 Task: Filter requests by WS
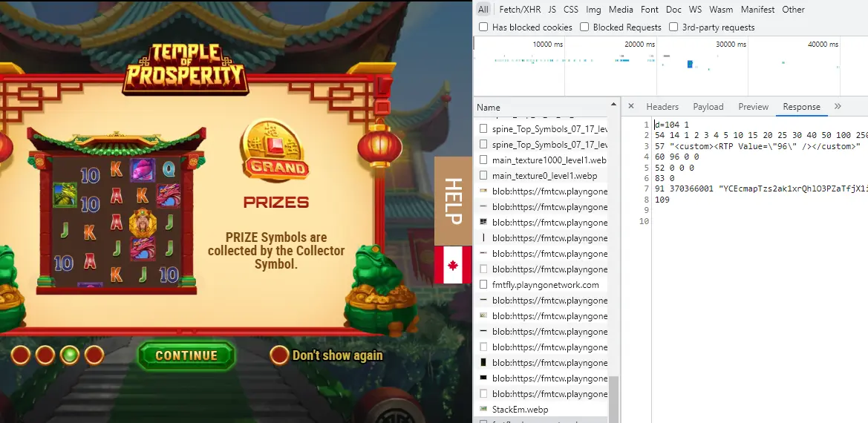click(x=695, y=10)
